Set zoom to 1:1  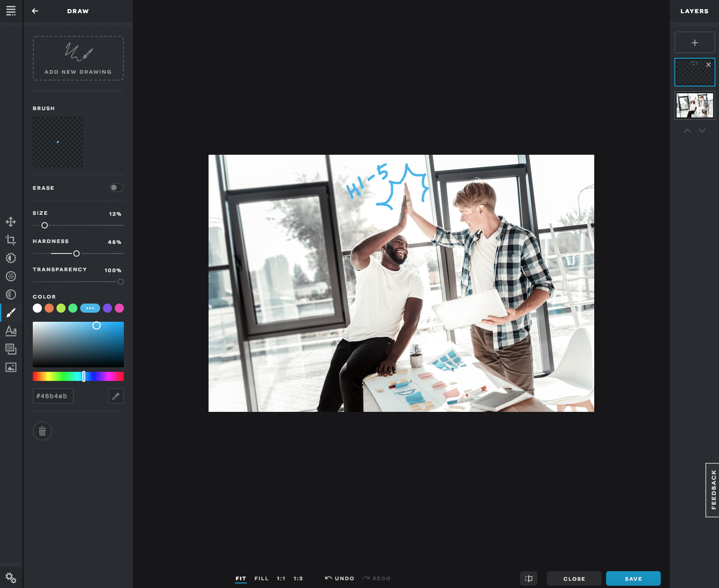[281, 578]
